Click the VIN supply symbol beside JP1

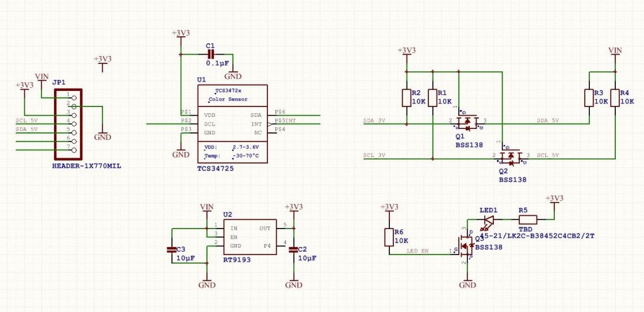tap(42, 77)
